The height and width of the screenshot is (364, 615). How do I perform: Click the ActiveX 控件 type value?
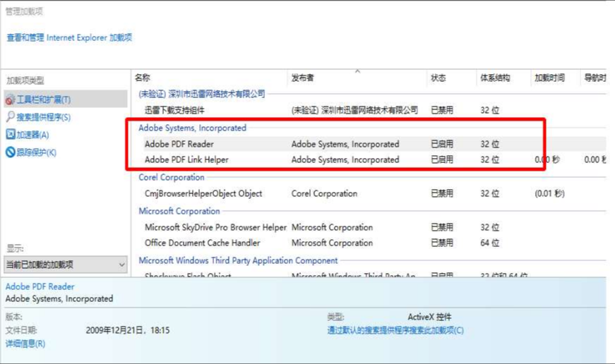click(429, 317)
